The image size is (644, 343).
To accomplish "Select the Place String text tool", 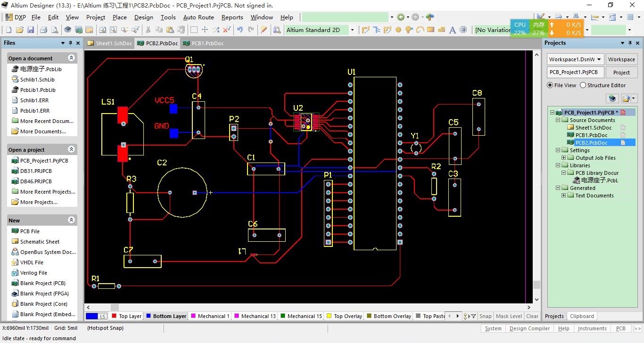I will [453, 30].
